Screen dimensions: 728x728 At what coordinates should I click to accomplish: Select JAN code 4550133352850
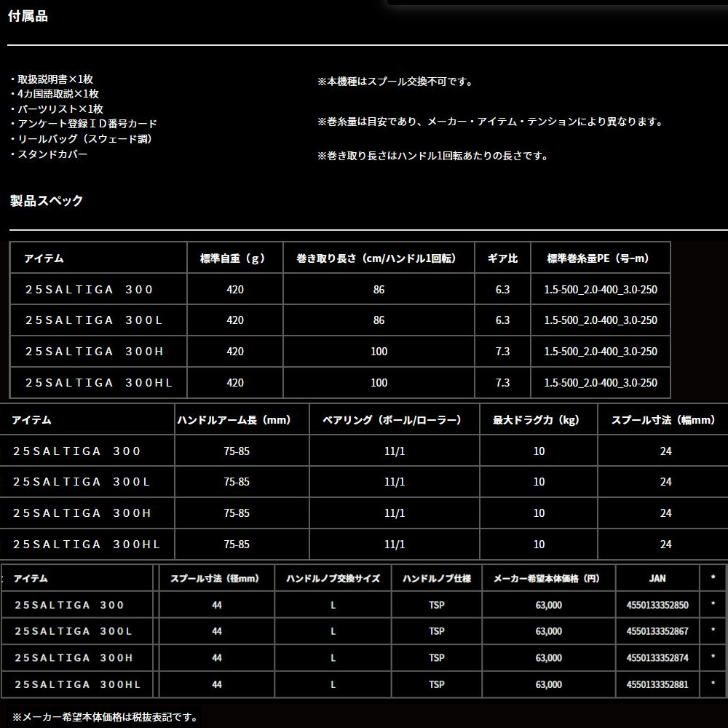[x=657, y=605]
